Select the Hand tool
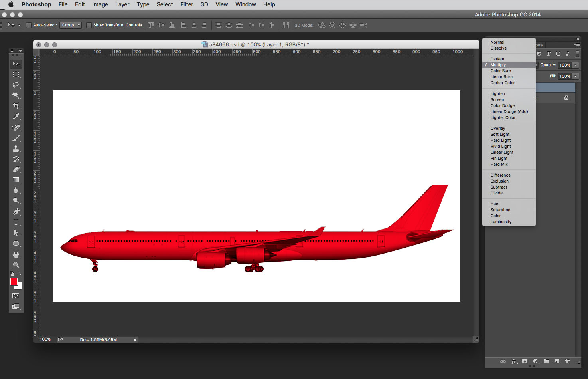This screenshot has height=379, width=588. tap(16, 254)
